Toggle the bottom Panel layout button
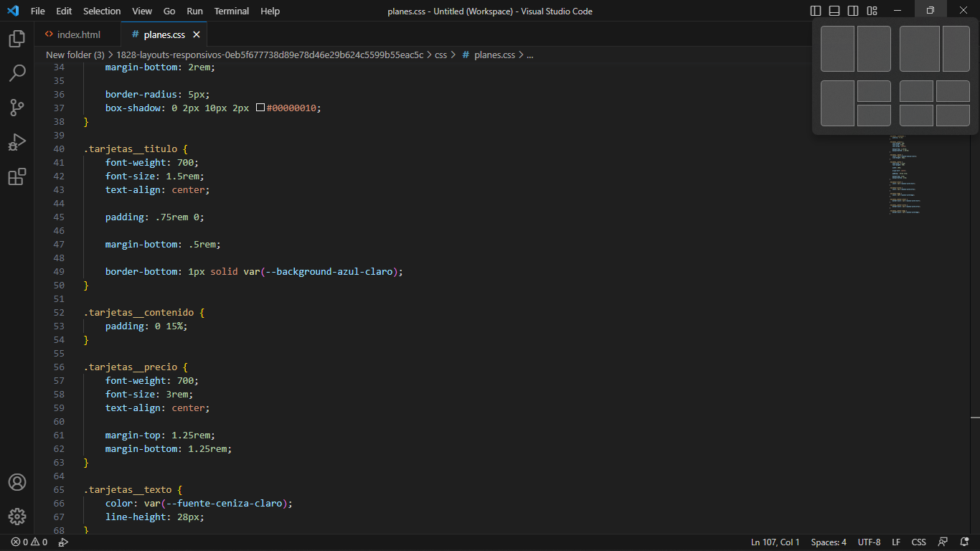The height and width of the screenshot is (551, 980). coord(834,11)
